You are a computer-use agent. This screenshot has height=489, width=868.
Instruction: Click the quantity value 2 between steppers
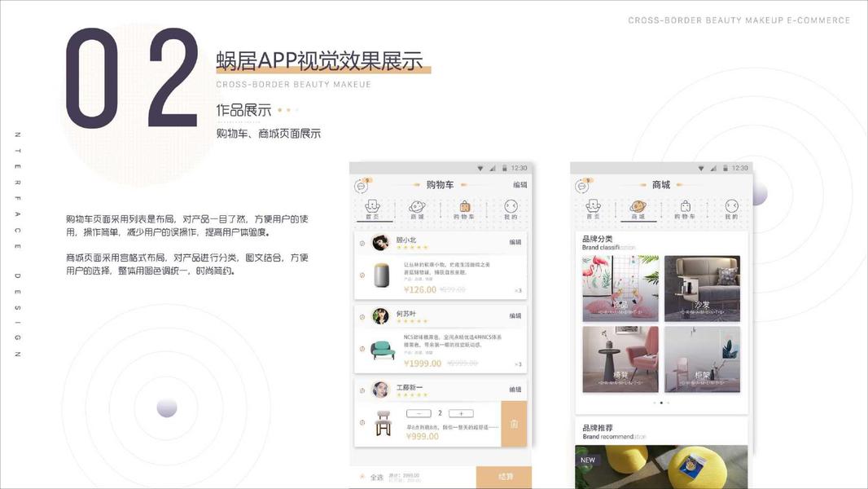pyautogui.click(x=440, y=413)
